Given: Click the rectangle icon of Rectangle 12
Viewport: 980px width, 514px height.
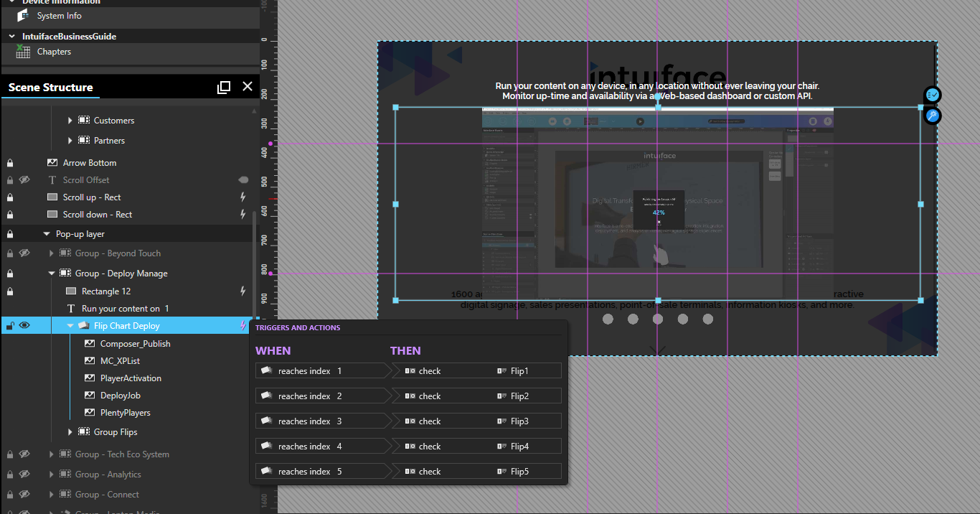Looking at the screenshot, I should (70, 291).
